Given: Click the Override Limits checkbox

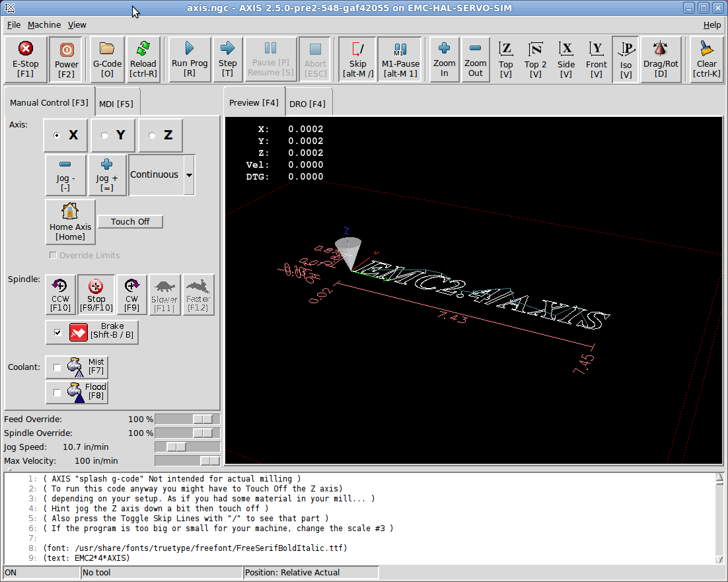Looking at the screenshot, I should [x=53, y=255].
